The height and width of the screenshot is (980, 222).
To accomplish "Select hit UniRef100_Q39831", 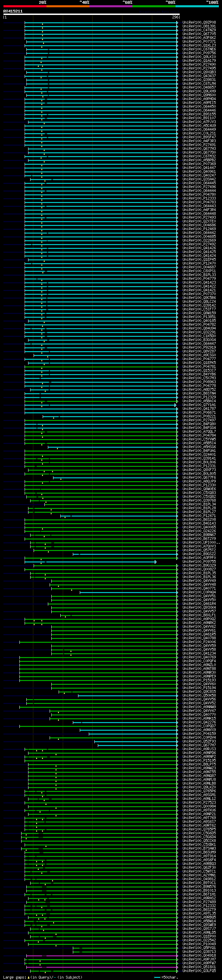I will point(199,80).
